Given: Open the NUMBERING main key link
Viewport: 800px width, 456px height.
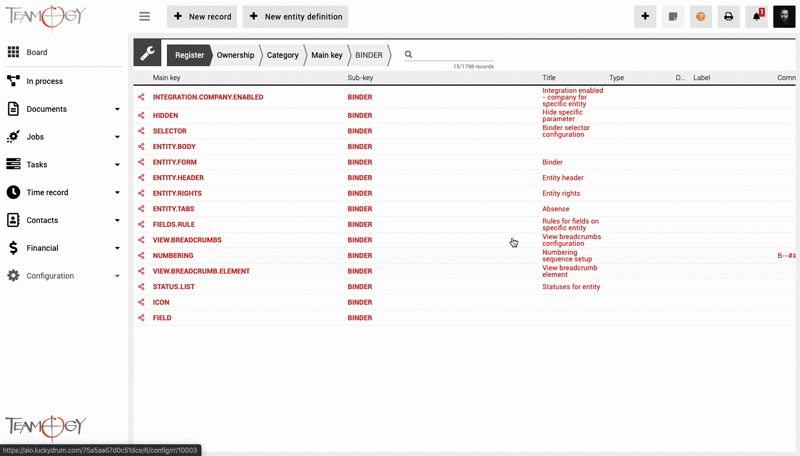Looking at the screenshot, I should coord(173,256).
